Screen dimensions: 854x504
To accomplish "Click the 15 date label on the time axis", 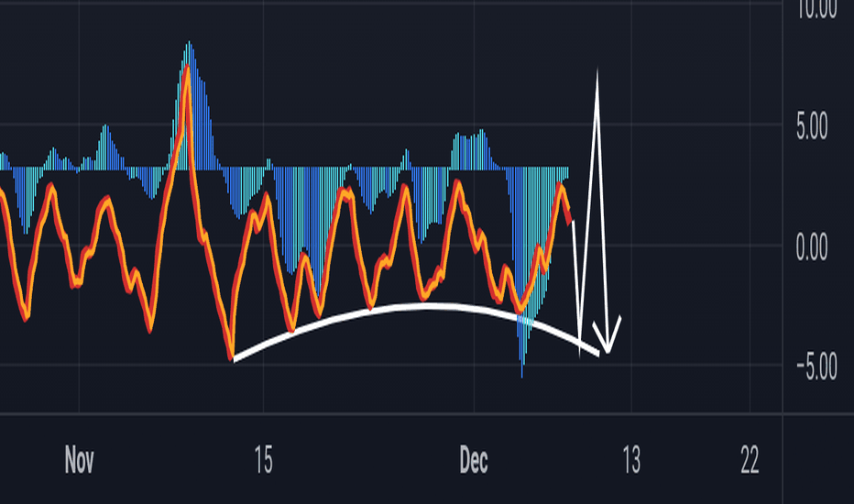I will tap(263, 460).
